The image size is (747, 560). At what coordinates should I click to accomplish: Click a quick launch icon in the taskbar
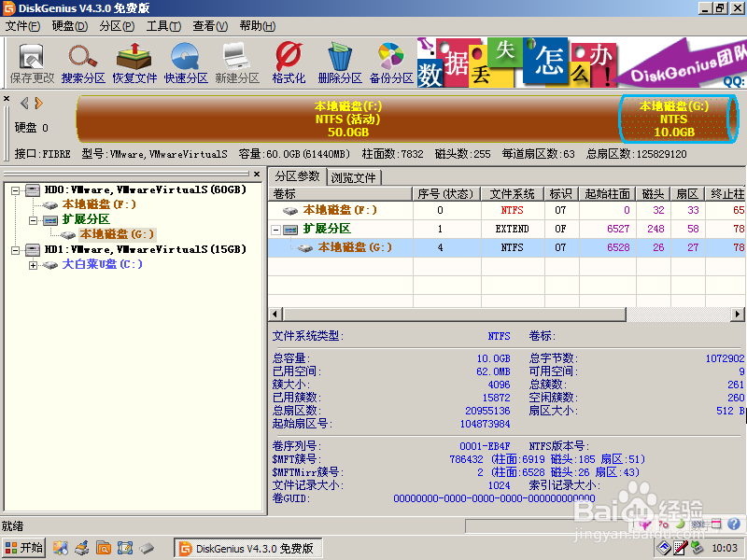[x=61, y=548]
